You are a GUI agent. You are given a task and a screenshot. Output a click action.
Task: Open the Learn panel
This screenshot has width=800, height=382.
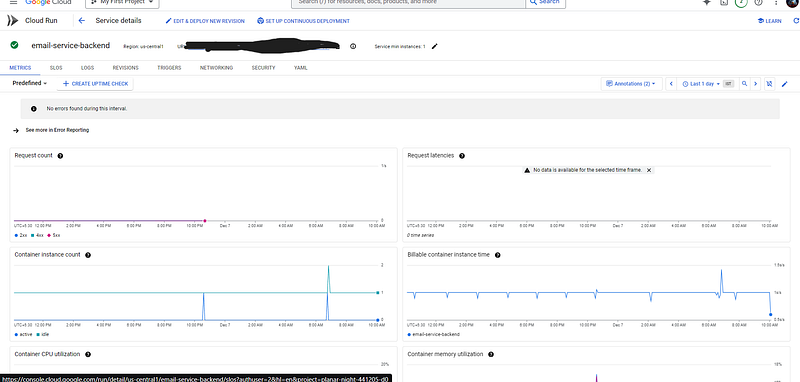point(770,21)
